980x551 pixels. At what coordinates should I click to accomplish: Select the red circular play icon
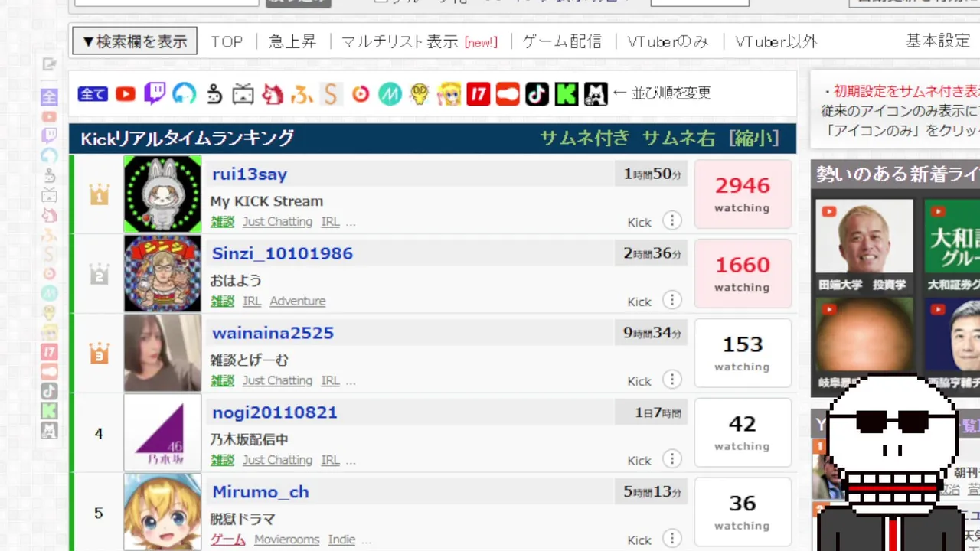click(x=361, y=94)
